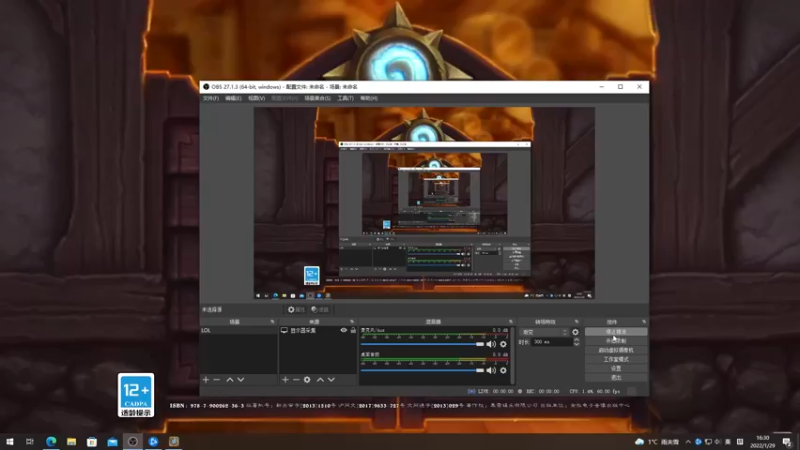Screen dimensions: 800x450
Task: Open Settings from Controls panel
Action: point(616,368)
